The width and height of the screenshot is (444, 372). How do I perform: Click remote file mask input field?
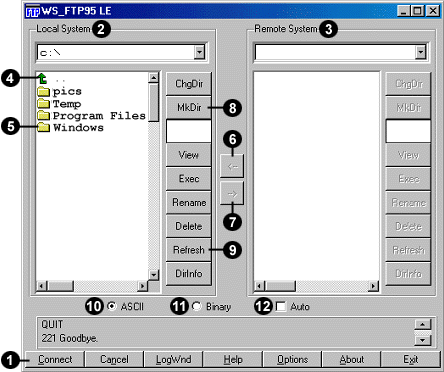(x=408, y=131)
